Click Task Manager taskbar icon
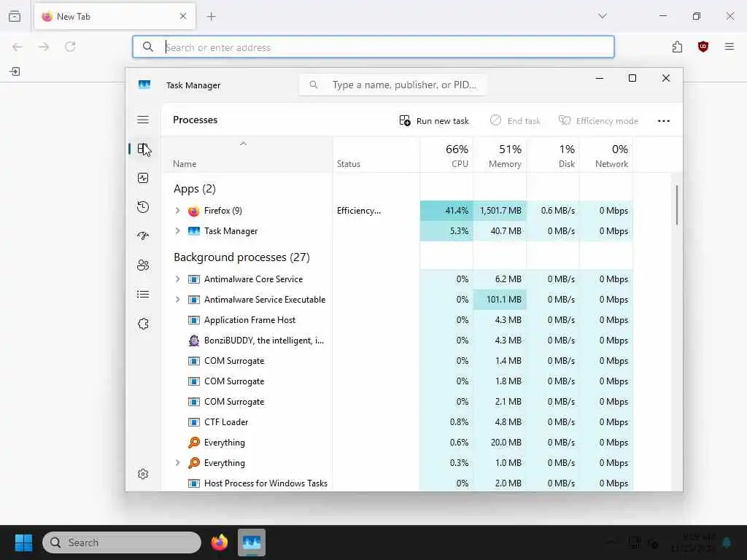Image resolution: width=747 pixels, height=560 pixels. [x=252, y=542]
